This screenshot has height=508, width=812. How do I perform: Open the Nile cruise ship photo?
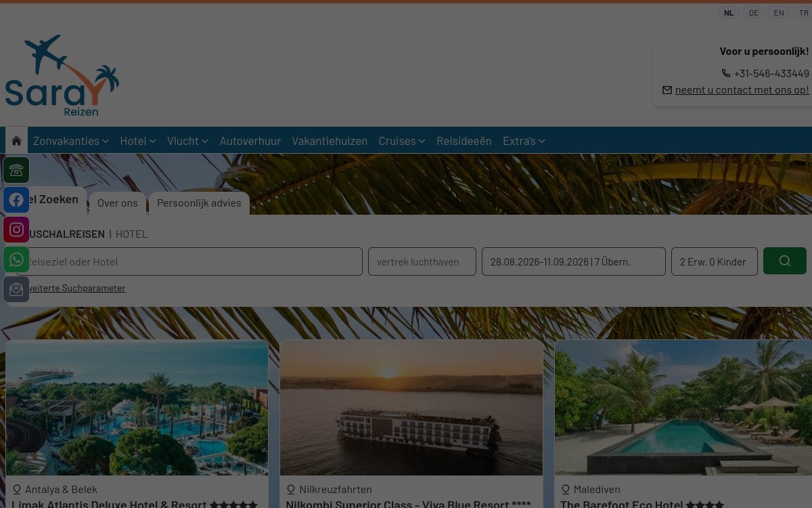point(411,408)
